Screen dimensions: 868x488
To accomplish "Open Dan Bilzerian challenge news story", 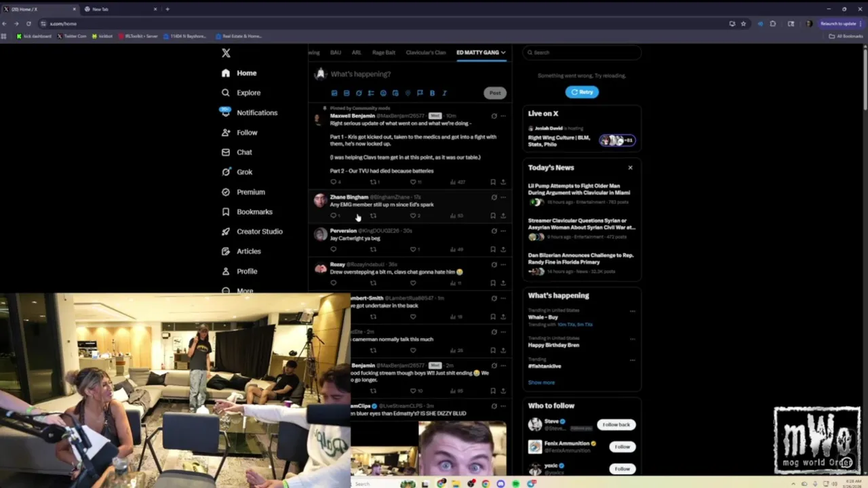I will (582, 264).
